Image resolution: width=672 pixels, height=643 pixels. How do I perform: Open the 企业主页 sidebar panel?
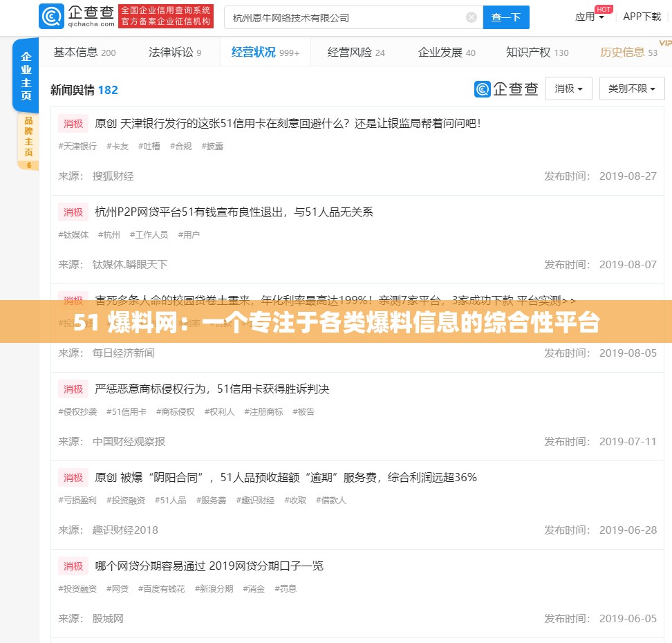[26, 75]
